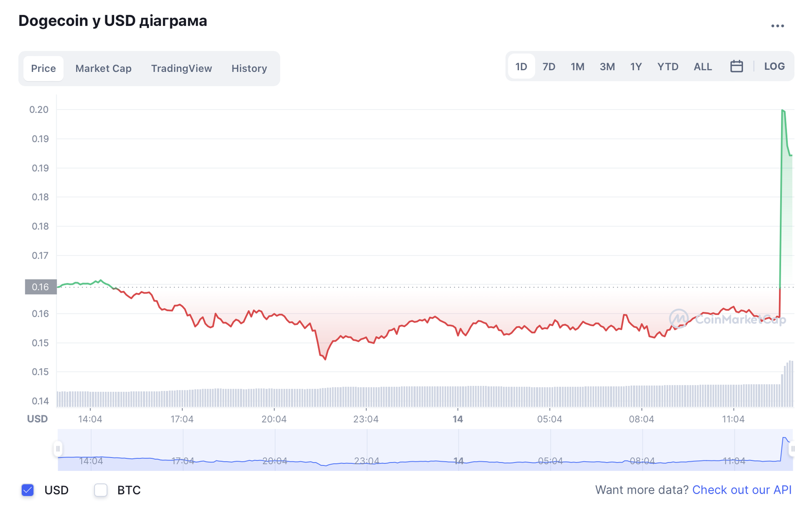This screenshot has width=812, height=511.
Task: Click the Dogecoin у USD діаграма heading
Action: [112, 21]
